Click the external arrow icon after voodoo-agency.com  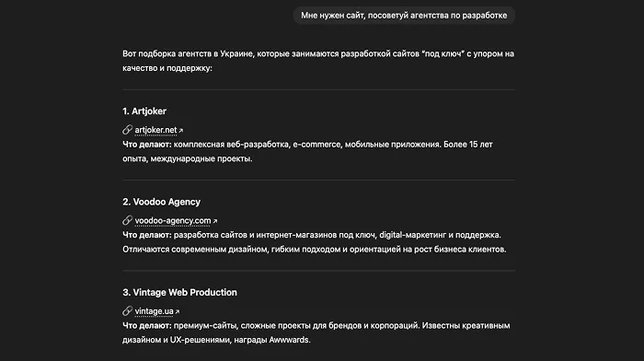(214, 221)
